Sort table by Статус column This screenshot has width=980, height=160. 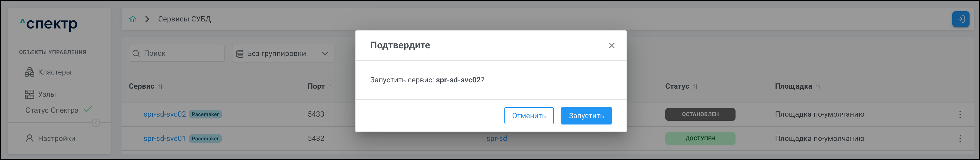[x=695, y=87]
